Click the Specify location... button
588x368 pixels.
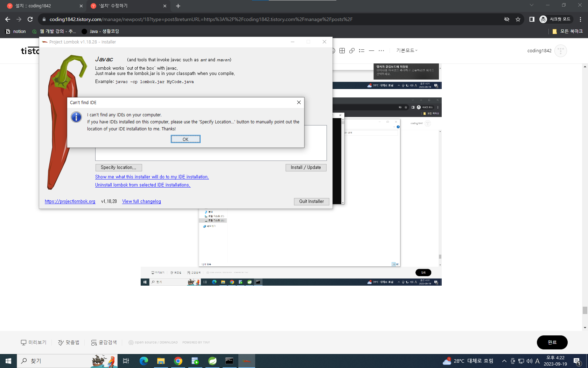[x=119, y=168]
